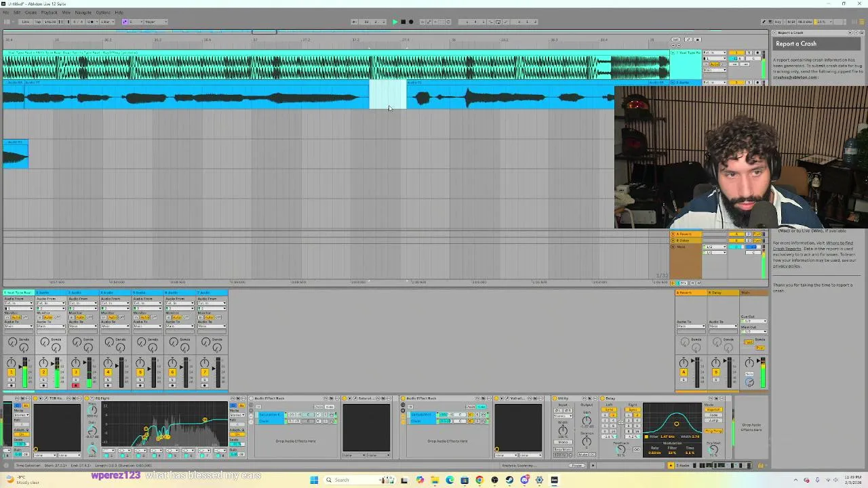Toggle the metronome in the control bar

[92, 22]
